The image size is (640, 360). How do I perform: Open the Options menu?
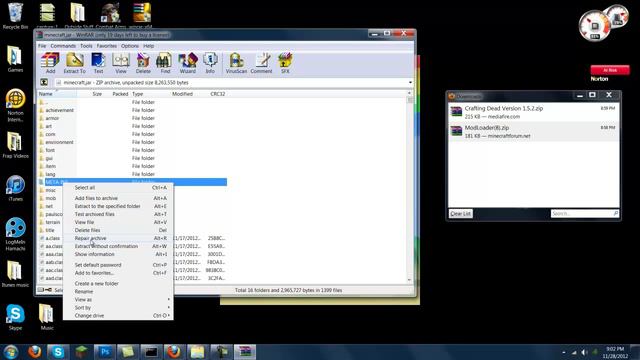130,46
